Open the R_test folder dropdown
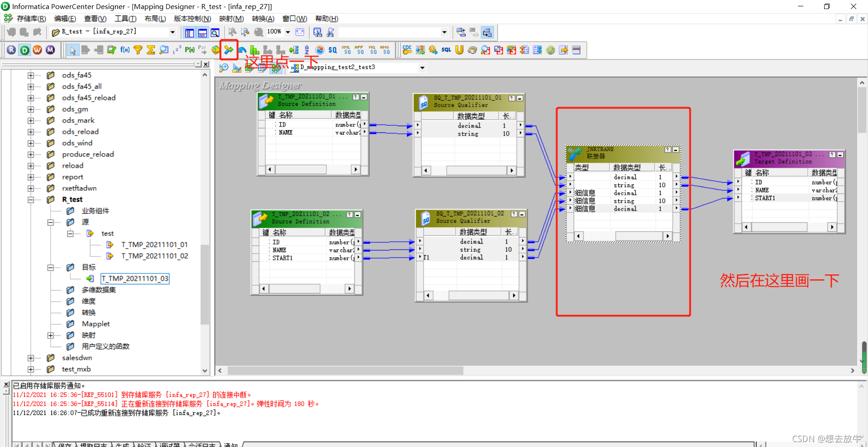This screenshot has height=447, width=868. coord(172,32)
